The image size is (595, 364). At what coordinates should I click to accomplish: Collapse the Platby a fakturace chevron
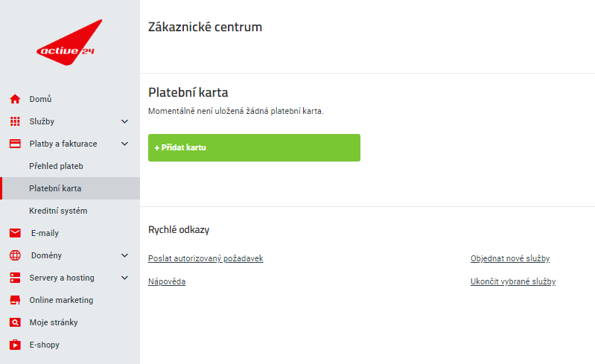tap(124, 144)
